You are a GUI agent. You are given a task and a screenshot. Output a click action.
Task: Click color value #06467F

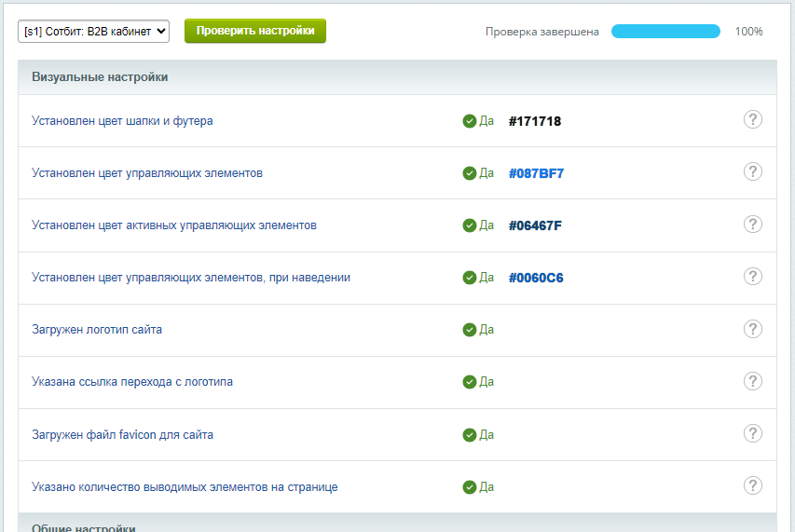[535, 226]
